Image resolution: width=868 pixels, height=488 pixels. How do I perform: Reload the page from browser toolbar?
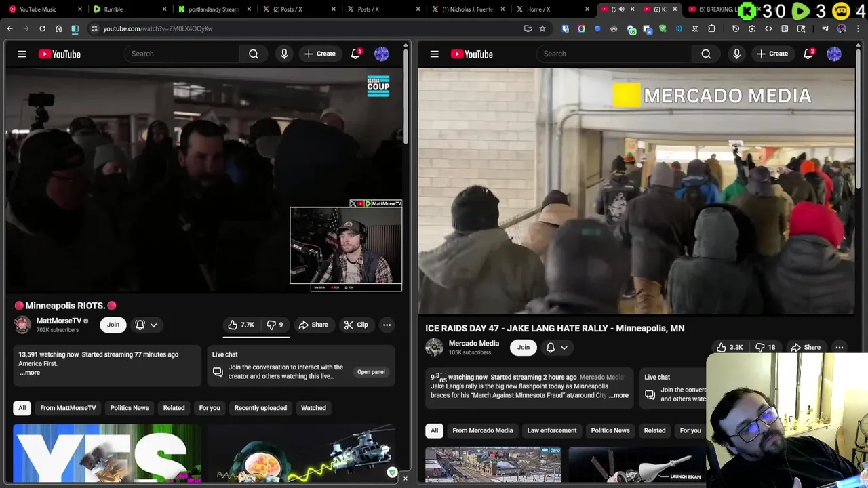pyautogui.click(x=42, y=28)
